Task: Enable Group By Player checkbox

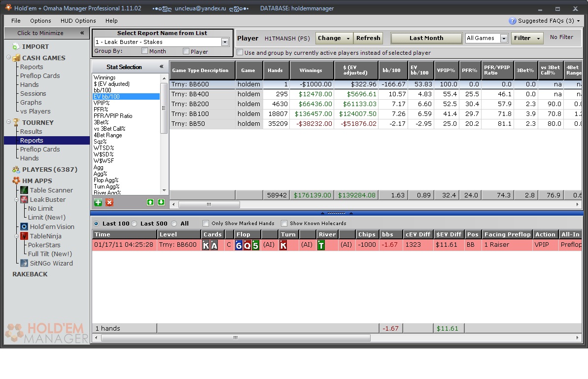Action: 186,51
